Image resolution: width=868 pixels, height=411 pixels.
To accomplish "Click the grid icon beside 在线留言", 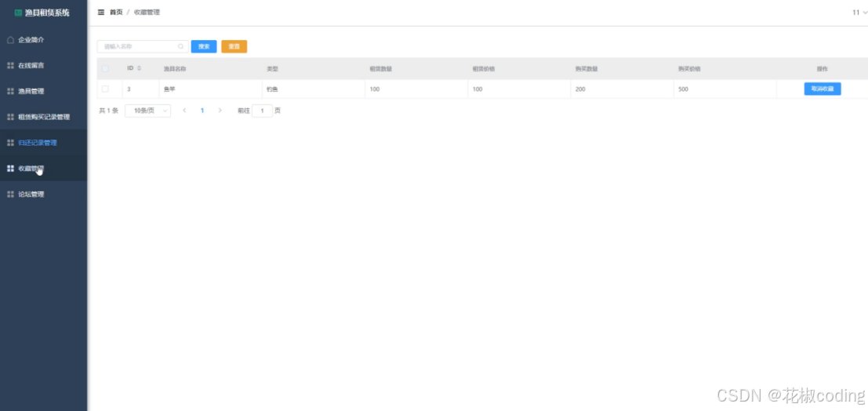I will (10, 65).
